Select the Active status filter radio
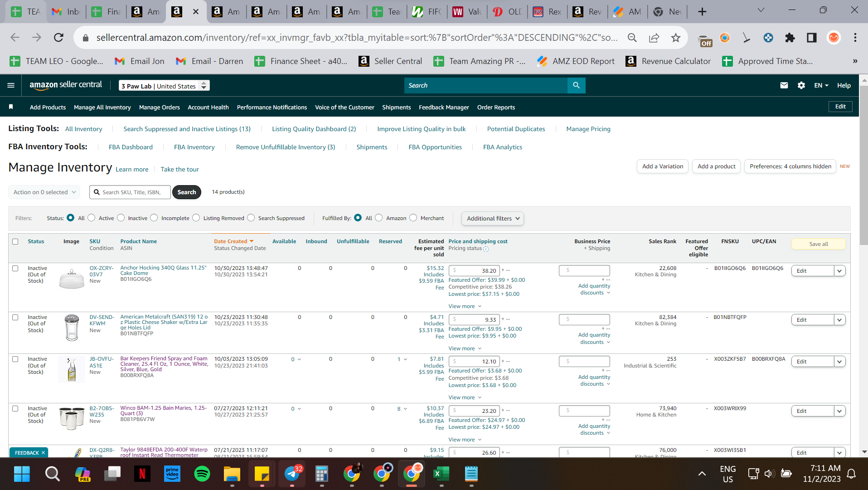Viewport: 868px width, 490px height. point(92,218)
